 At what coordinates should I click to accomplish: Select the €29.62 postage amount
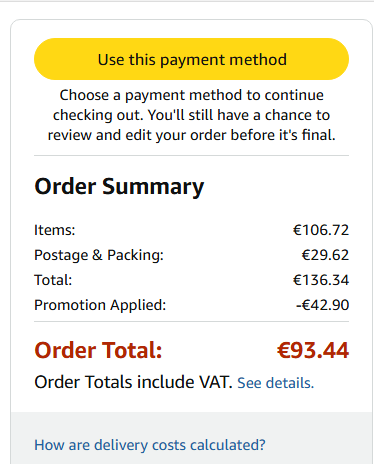tap(325, 255)
